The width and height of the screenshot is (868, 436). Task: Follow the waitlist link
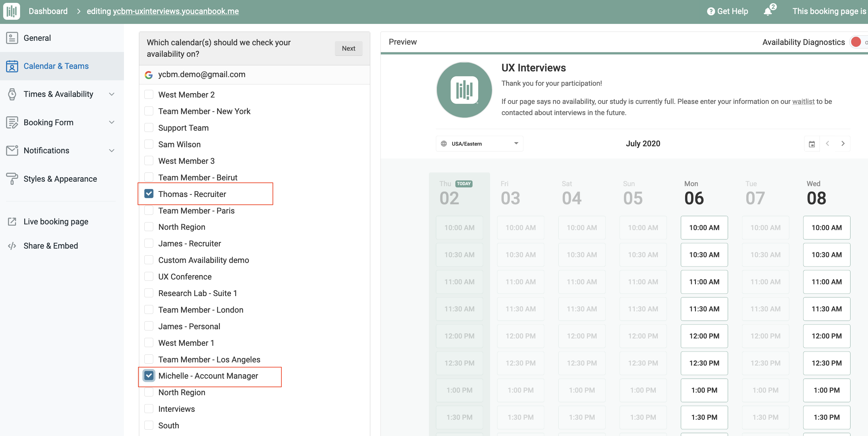pos(803,101)
